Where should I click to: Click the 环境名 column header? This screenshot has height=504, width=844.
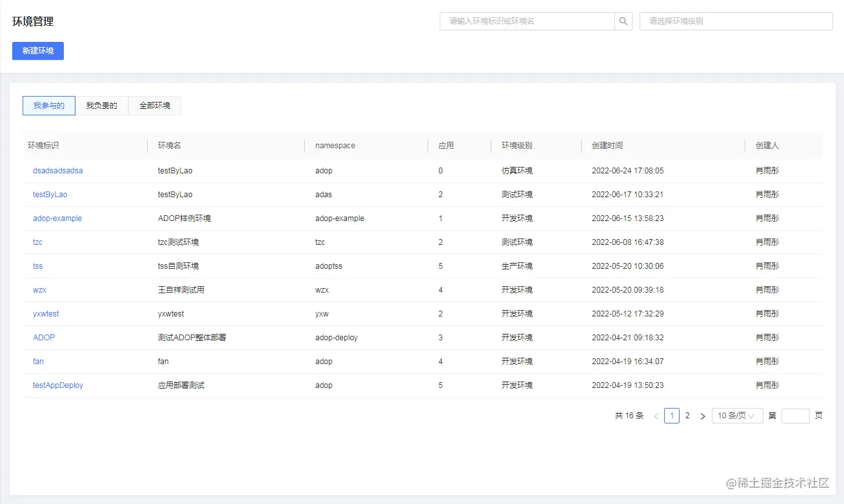pos(170,146)
